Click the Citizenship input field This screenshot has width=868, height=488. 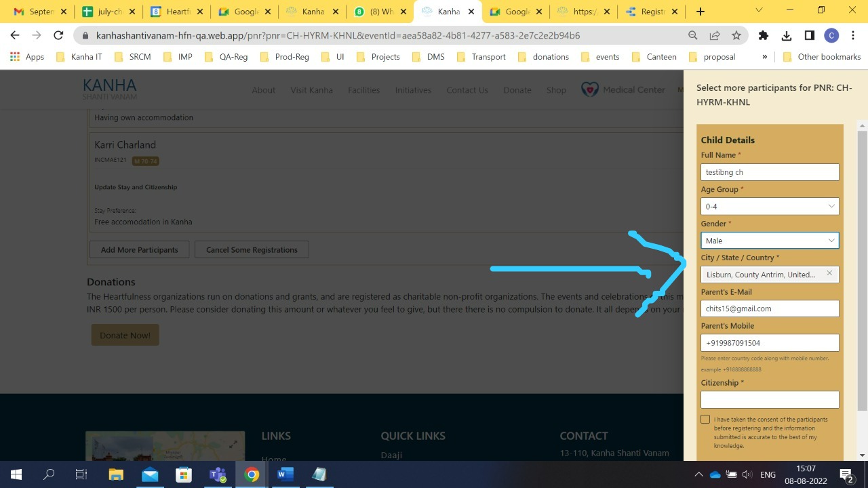pyautogui.click(x=770, y=400)
